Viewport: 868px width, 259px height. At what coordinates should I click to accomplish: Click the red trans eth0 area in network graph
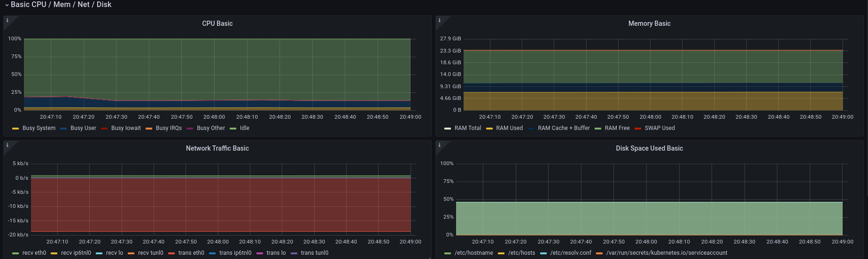[221, 205]
